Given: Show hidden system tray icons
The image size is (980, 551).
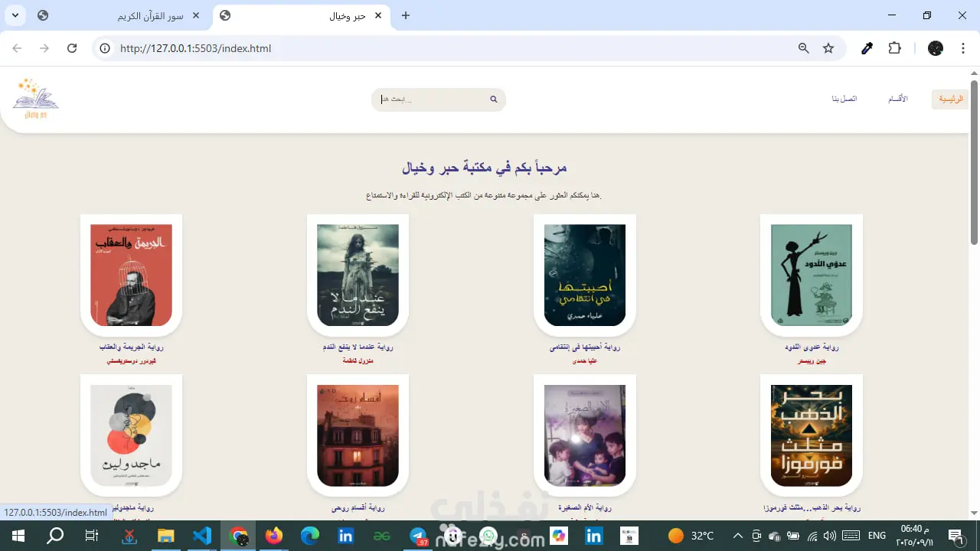Looking at the screenshot, I should 738,536.
